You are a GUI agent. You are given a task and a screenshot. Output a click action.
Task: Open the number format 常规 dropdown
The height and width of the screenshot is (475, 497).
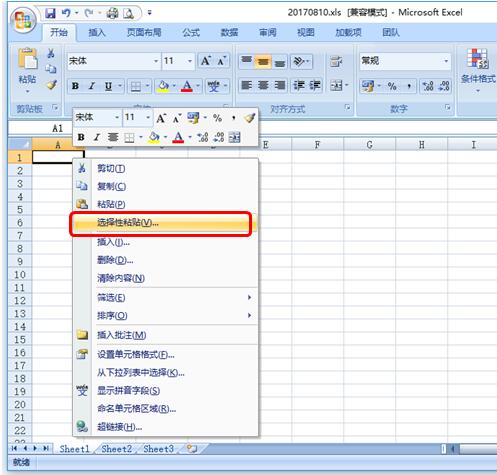[x=446, y=61]
